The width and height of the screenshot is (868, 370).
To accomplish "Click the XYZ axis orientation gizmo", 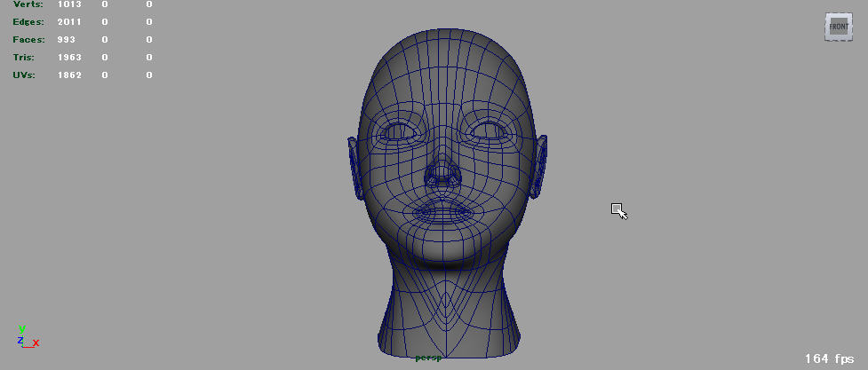I will [27, 337].
